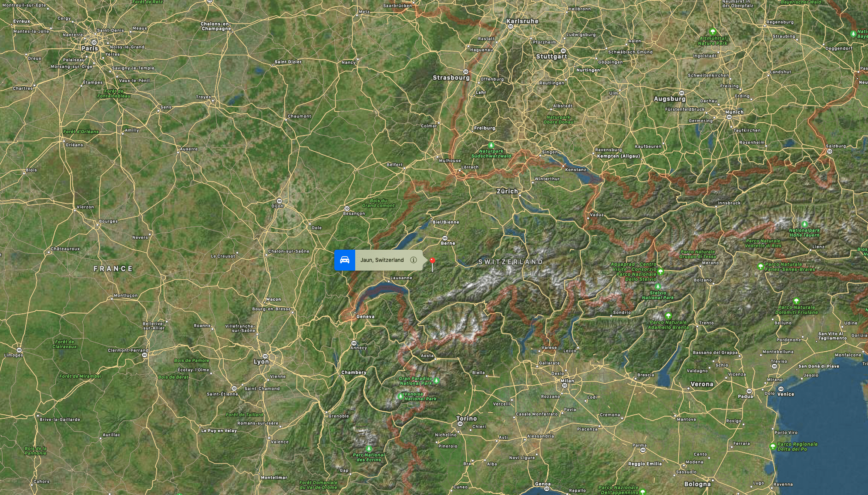Select the Parc National des Ecrins park icon
Viewport: 868px width, 495px height.
[369, 448]
